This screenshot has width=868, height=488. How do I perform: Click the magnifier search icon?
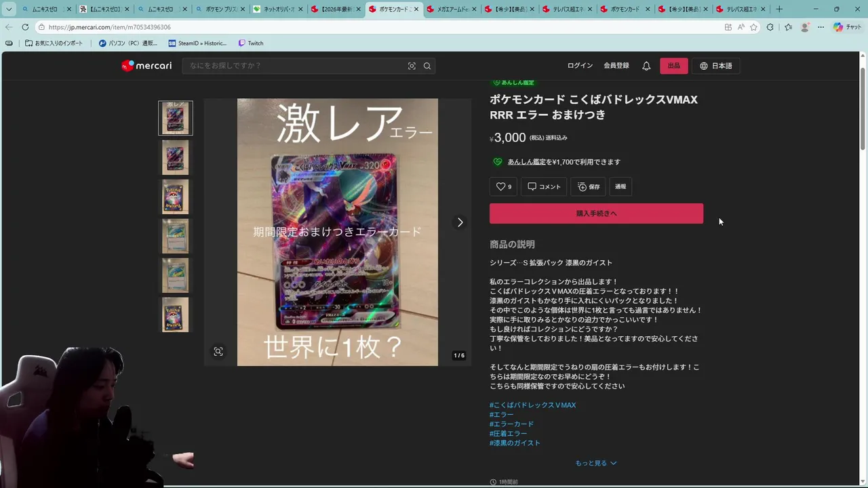pyautogui.click(x=427, y=66)
